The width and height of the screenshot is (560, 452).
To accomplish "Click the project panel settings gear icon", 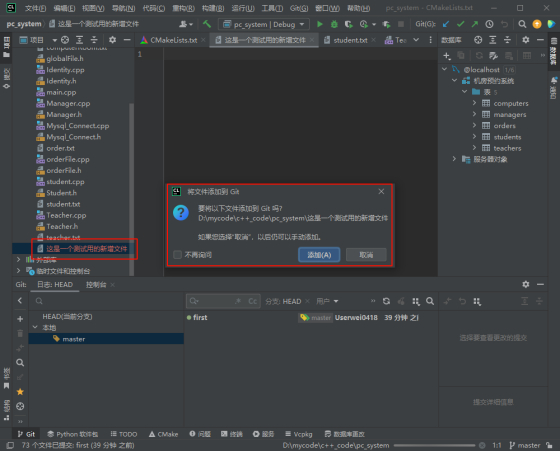I will click(x=112, y=40).
